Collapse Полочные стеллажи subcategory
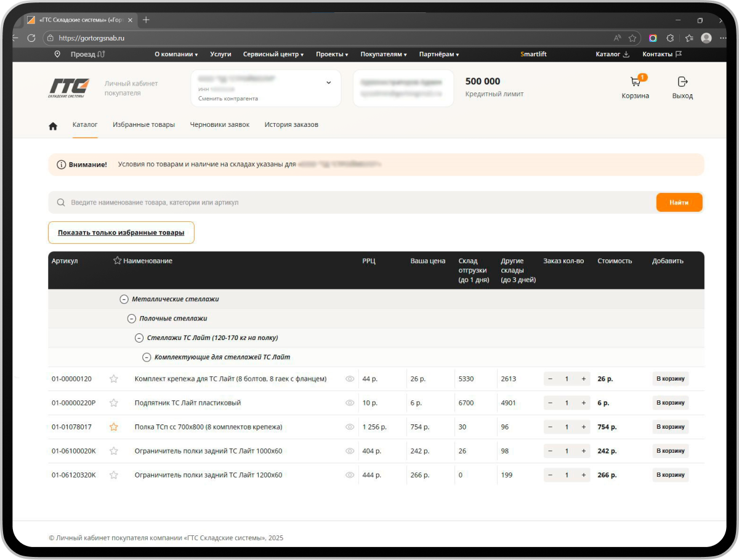739x560 pixels. tap(131, 319)
